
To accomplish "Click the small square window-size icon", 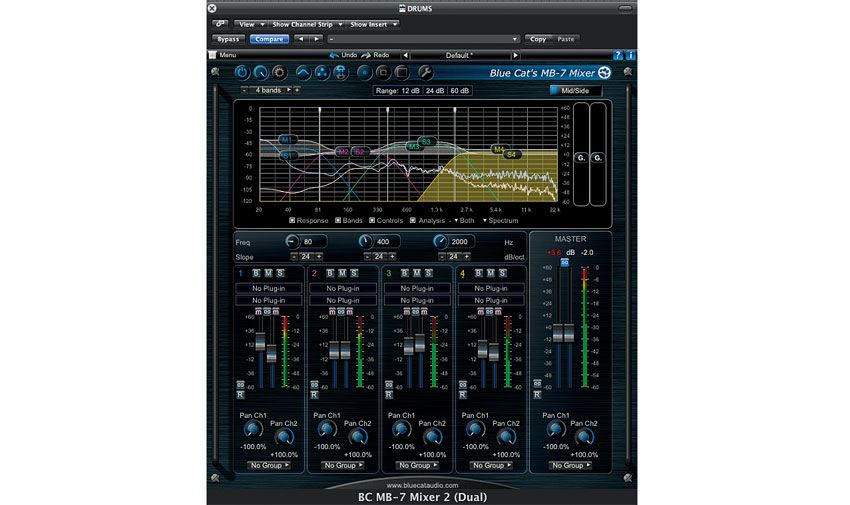I will click(x=383, y=73).
